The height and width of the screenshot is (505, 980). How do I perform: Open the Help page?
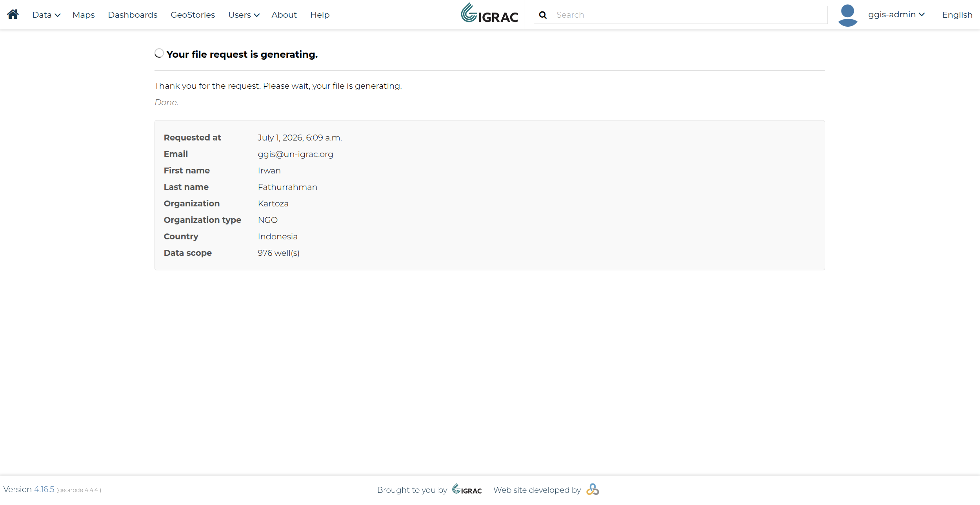coord(320,15)
